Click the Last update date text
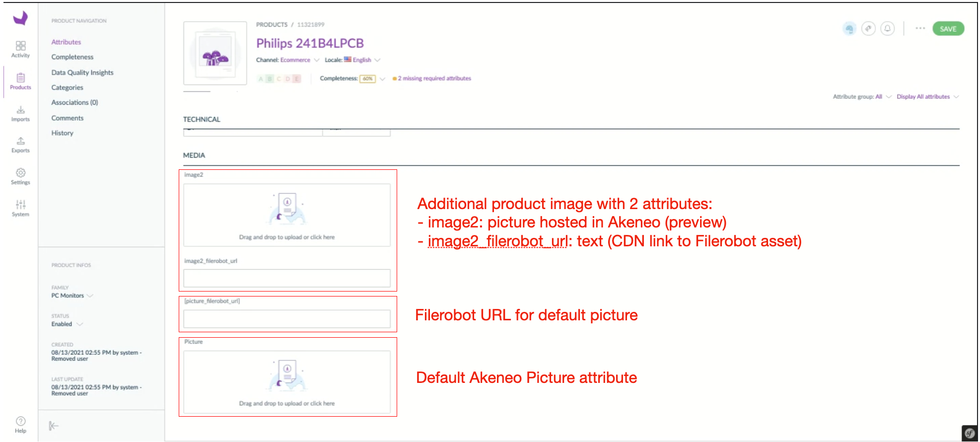The width and height of the screenshot is (980, 442). 96,390
